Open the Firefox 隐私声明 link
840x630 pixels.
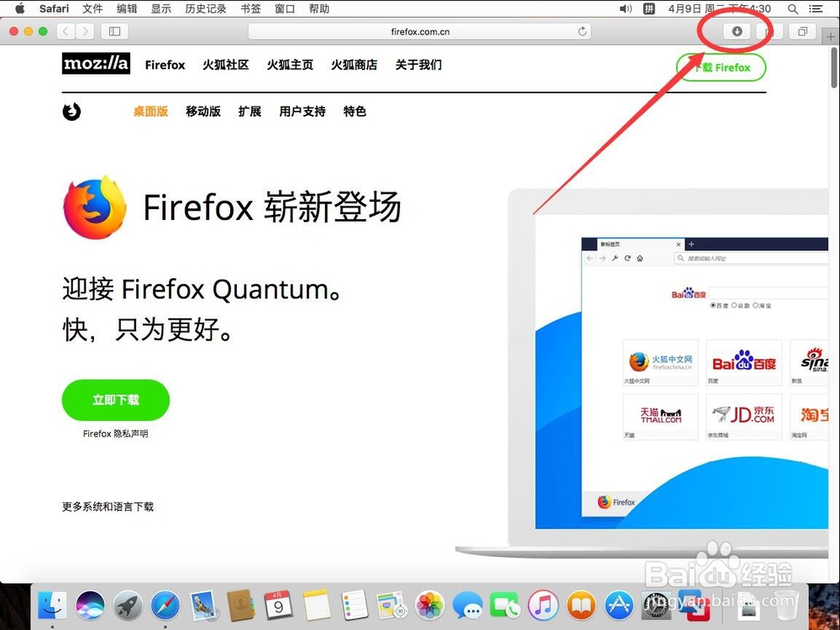[116, 433]
